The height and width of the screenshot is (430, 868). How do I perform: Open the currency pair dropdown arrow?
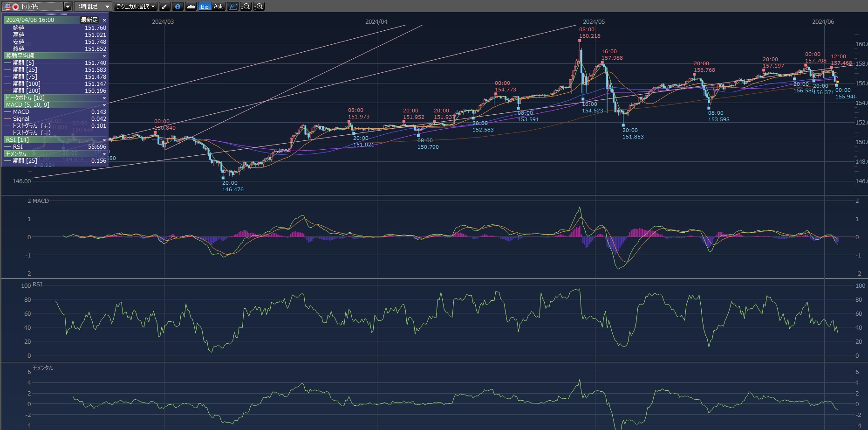coord(68,7)
